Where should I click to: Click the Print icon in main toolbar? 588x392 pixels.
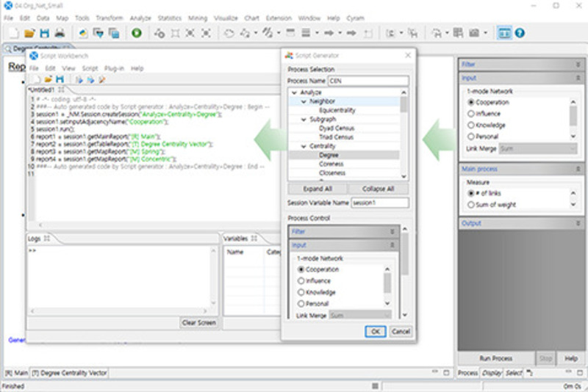click(60, 33)
